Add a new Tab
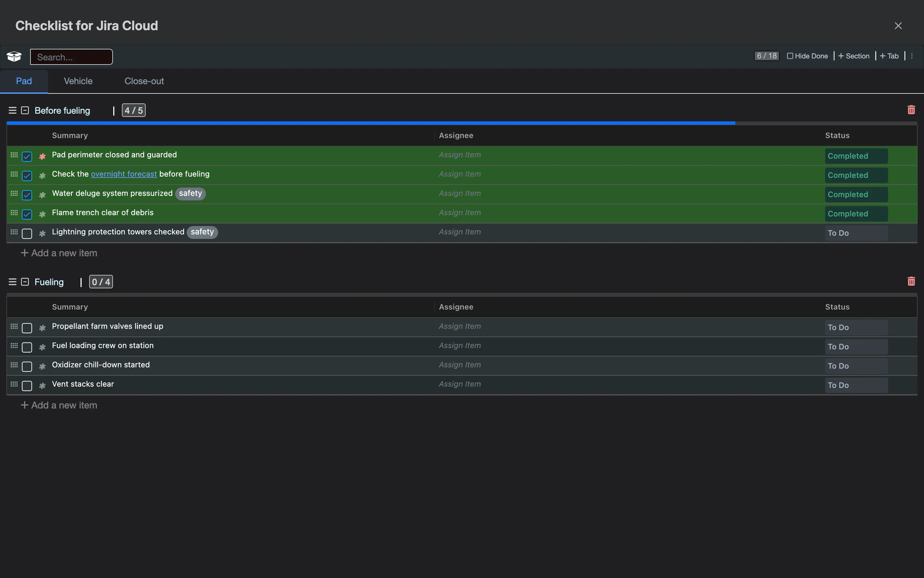Screen dimensions: 924x578 [x=889, y=56]
